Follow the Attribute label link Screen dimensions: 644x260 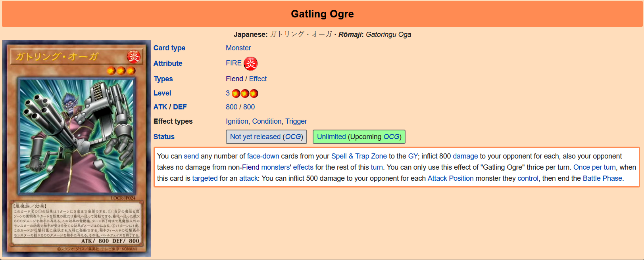168,63
